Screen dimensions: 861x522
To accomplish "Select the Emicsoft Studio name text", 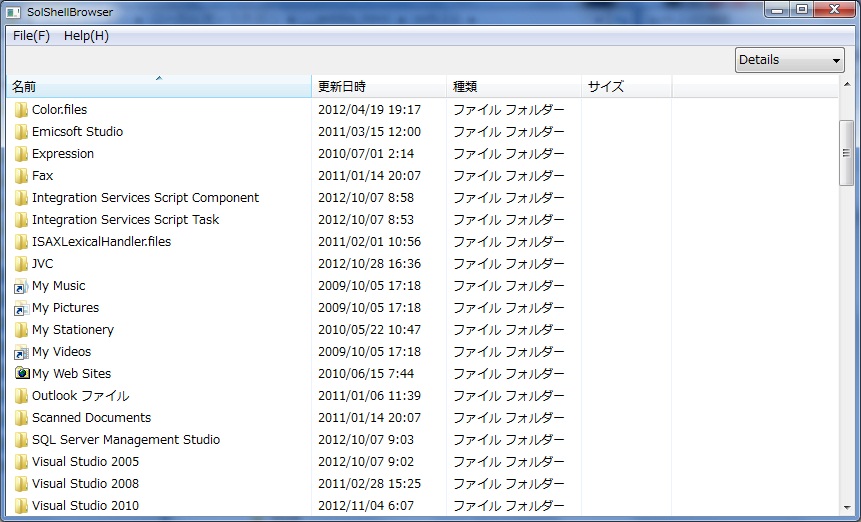I will 77,132.
